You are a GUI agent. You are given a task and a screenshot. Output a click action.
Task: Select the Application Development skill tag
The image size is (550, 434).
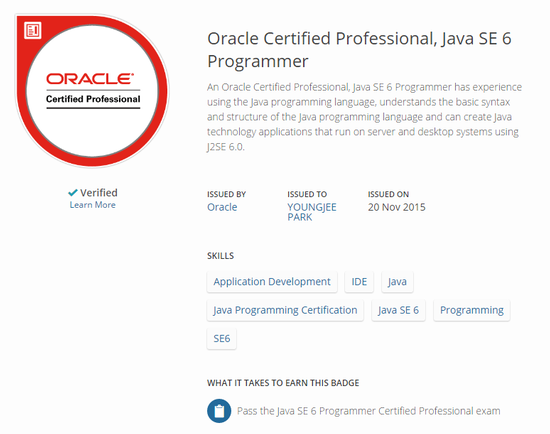click(x=272, y=282)
